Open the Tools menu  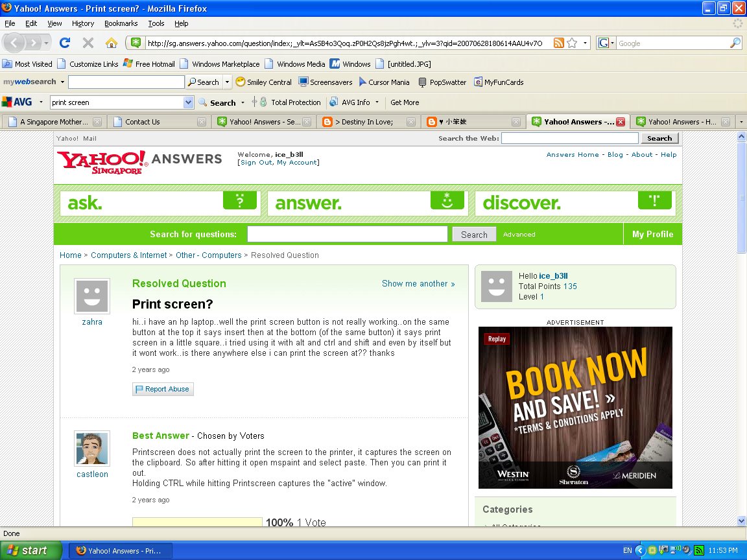[x=156, y=23]
